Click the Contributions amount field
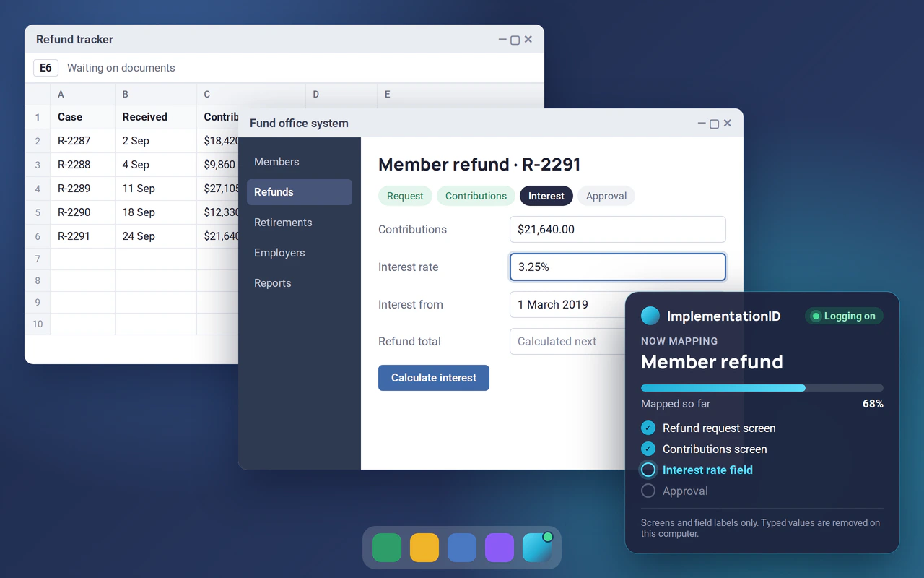Image resolution: width=924 pixels, height=578 pixels. [618, 230]
